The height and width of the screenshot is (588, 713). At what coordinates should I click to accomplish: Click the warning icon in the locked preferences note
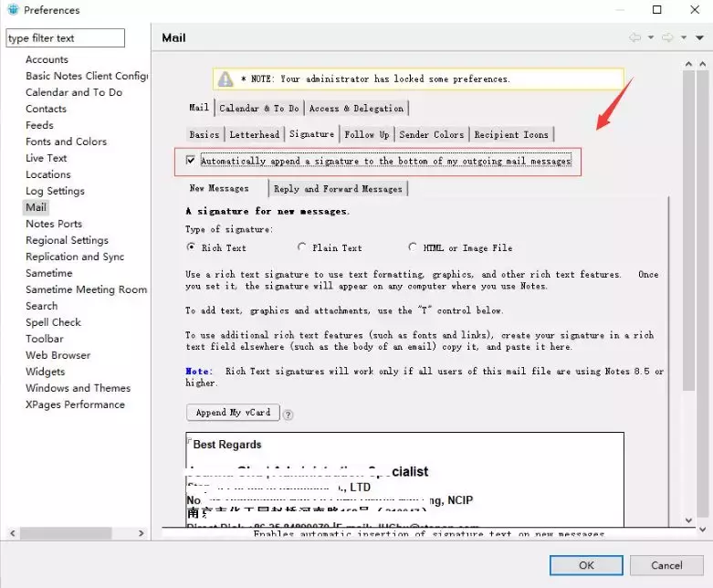pos(225,79)
